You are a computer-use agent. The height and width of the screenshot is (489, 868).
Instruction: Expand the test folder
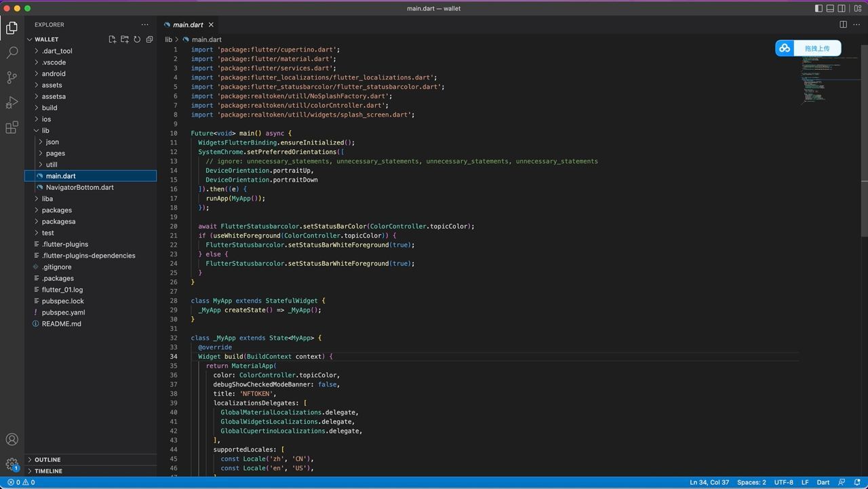91,233
